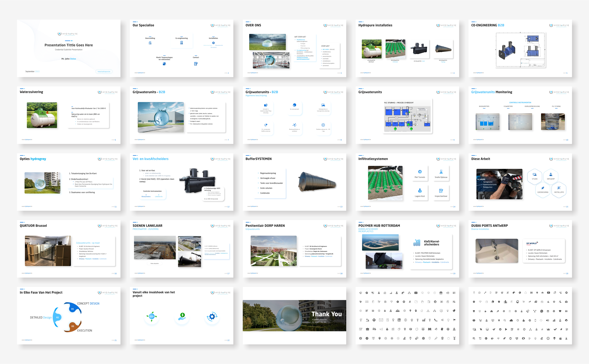Click the www.hydropure.be button on title slide

click(104, 72)
